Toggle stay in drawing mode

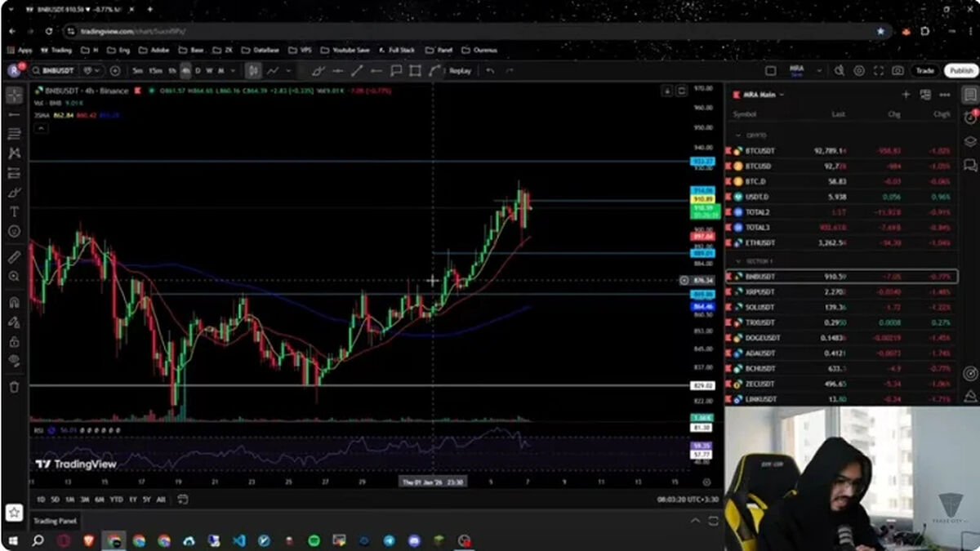coord(14,322)
